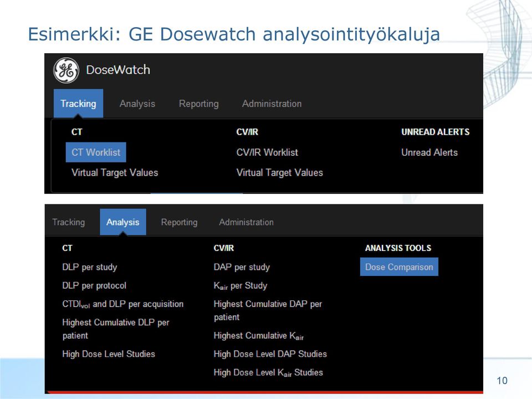The width and height of the screenshot is (532, 399).
Task: Switch to Reporting tab in lower panel
Action: (179, 222)
